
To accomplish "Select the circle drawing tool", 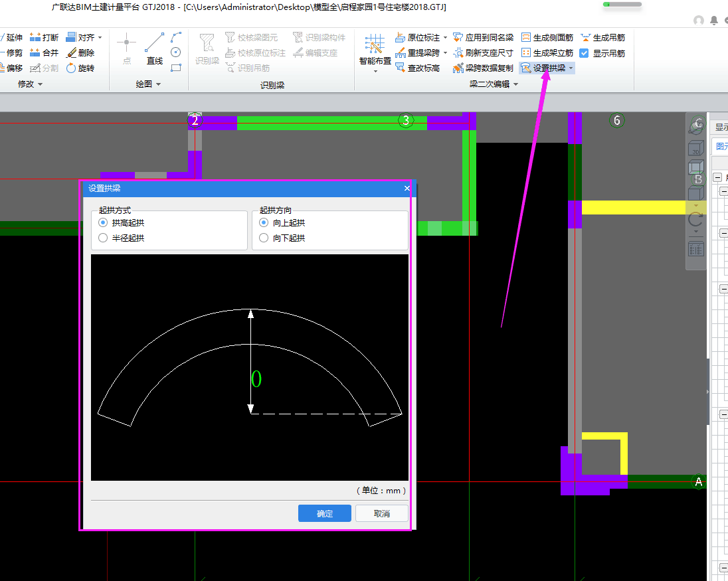I will (x=176, y=52).
